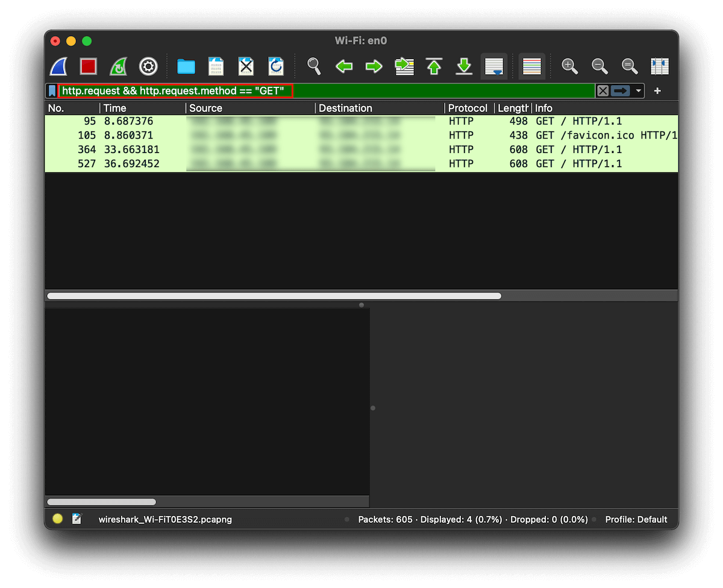Viewport: 723px width, 588px height.
Task: Open saved display filter bookmarks
Action: tap(51, 90)
